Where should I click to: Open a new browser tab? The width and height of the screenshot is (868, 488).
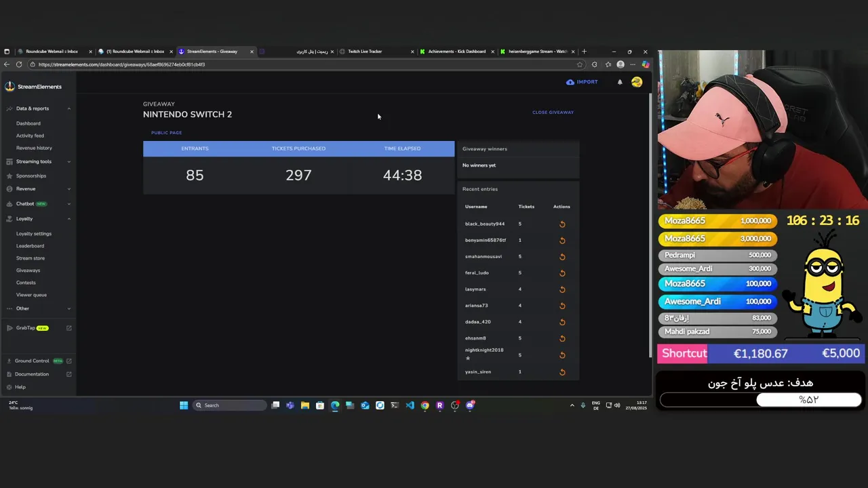pyautogui.click(x=585, y=52)
